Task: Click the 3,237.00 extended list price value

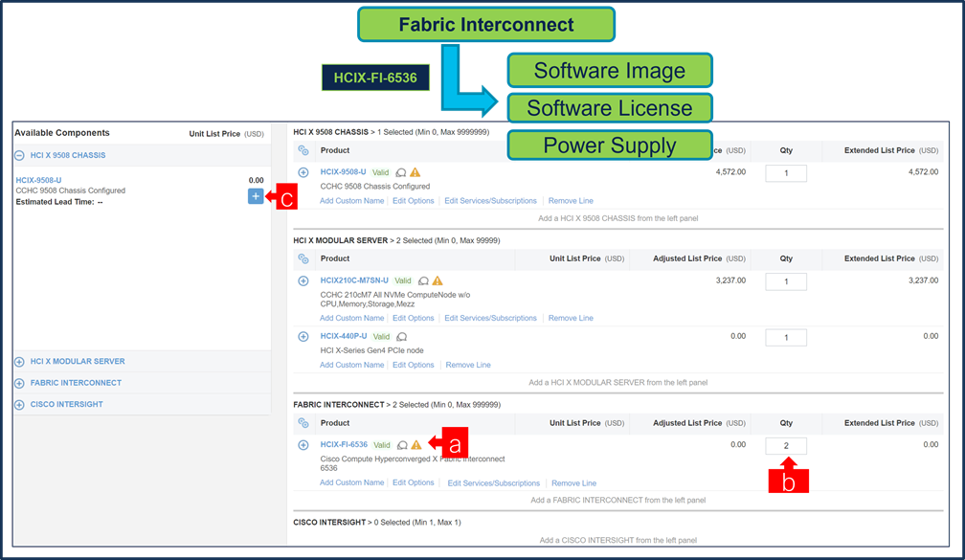Action: (923, 280)
